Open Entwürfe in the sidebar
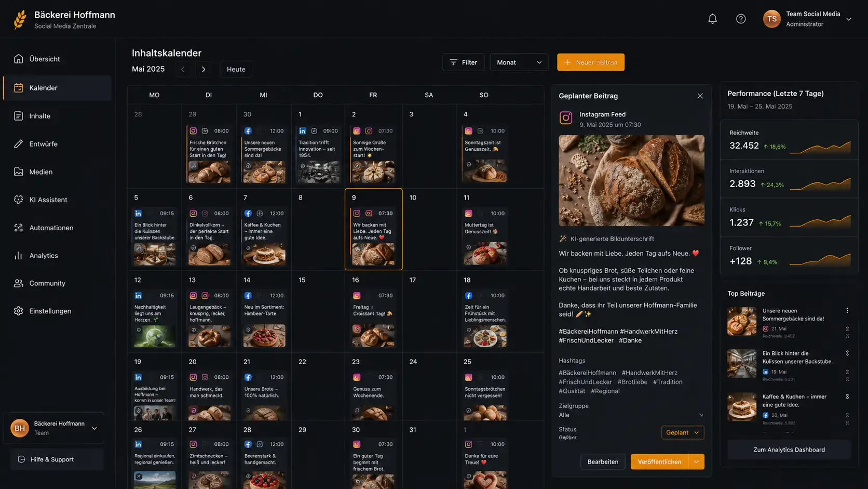 point(57,144)
